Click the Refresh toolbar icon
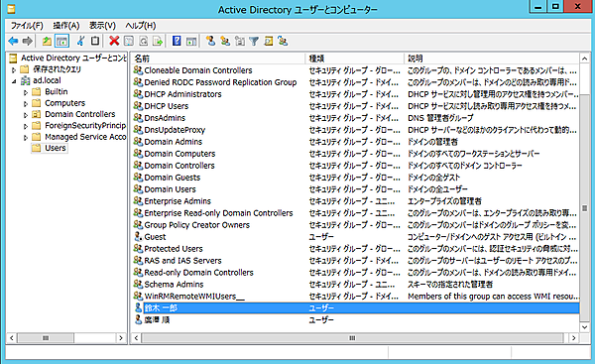Image resolution: width=595 pixels, height=364 pixels. (x=143, y=41)
